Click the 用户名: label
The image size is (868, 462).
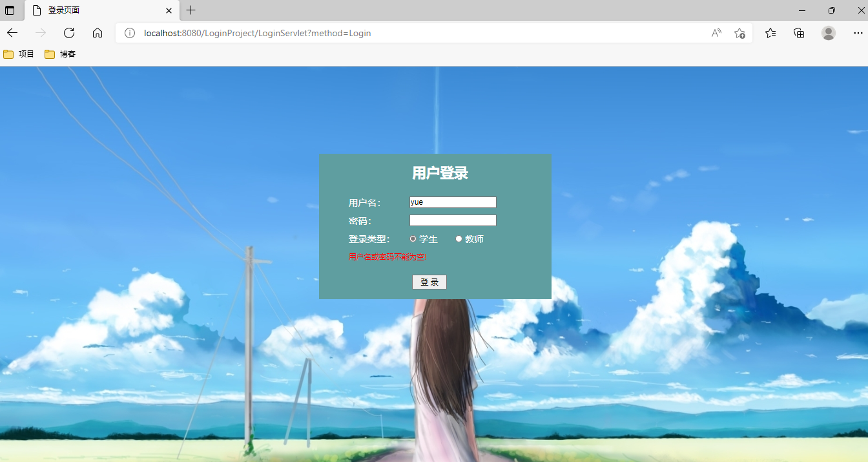tap(365, 203)
